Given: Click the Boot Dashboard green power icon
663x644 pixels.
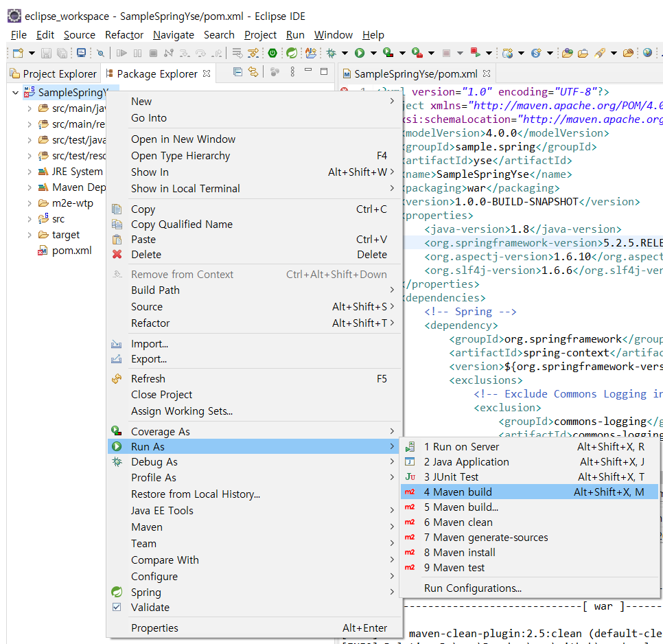Looking at the screenshot, I should pos(272,53).
